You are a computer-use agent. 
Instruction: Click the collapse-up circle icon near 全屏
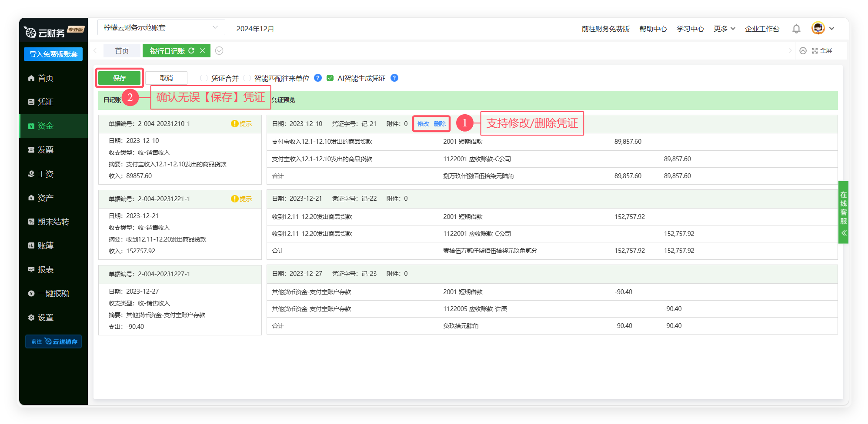pyautogui.click(x=803, y=51)
